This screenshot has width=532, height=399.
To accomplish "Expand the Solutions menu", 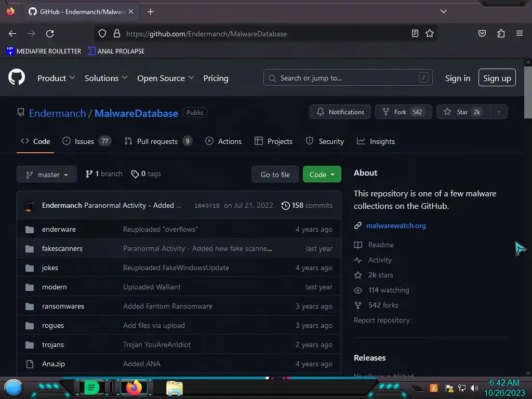I will (106, 78).
